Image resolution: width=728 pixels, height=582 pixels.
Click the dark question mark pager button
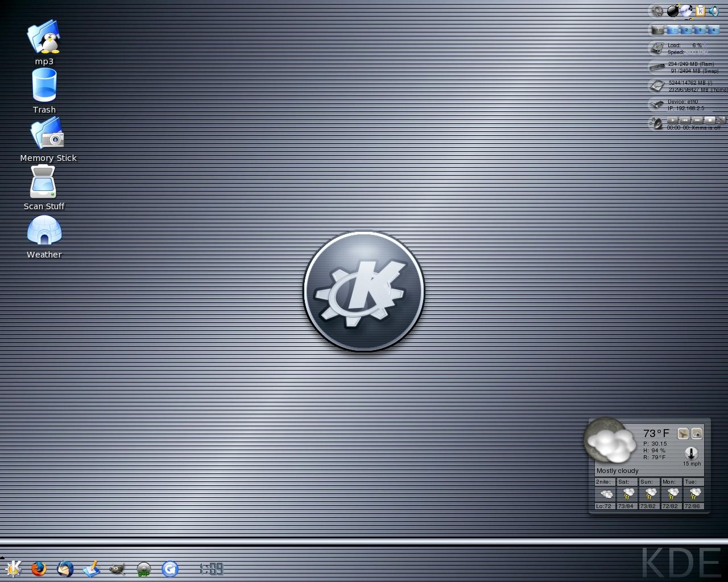pos(658,30)
